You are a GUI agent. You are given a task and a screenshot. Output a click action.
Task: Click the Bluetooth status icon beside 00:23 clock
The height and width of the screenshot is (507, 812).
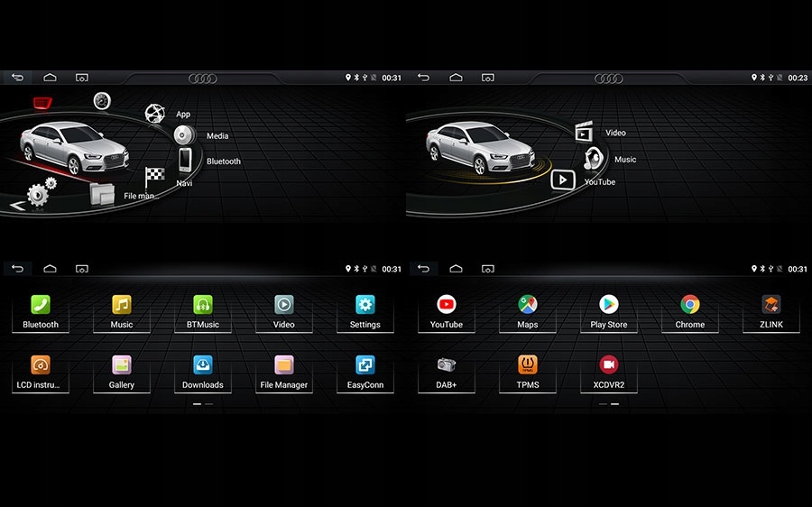762,78
